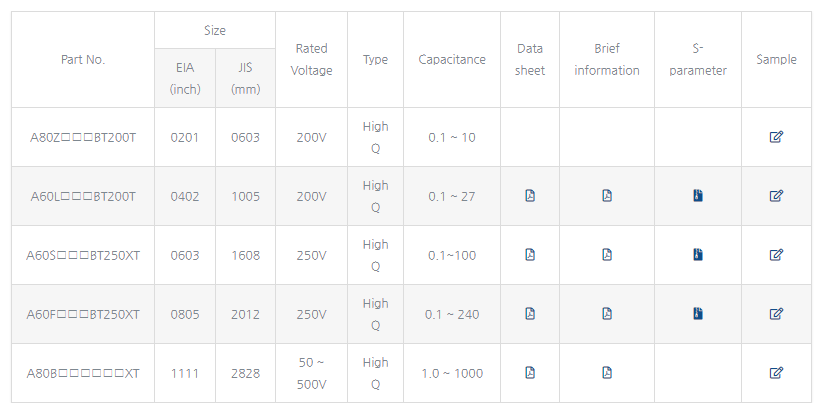The image size is (818, 414).
Task: Open data sheet PDF for A60S BT250XT
Action: tap(530, 254)
